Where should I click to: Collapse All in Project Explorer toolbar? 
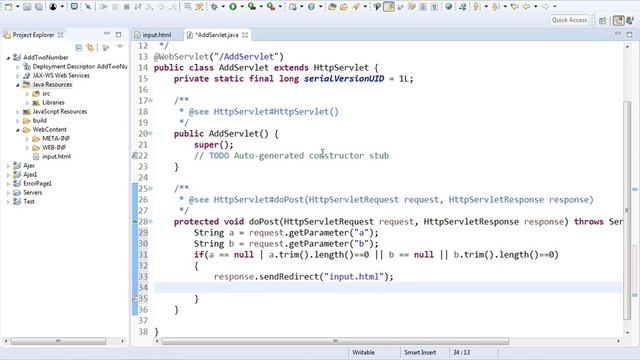pos(79,48)
